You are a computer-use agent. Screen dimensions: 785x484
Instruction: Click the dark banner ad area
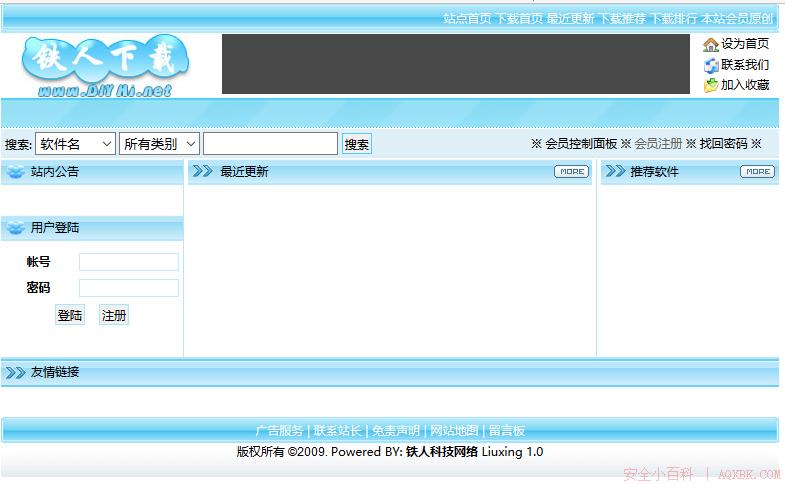(456, 64)
